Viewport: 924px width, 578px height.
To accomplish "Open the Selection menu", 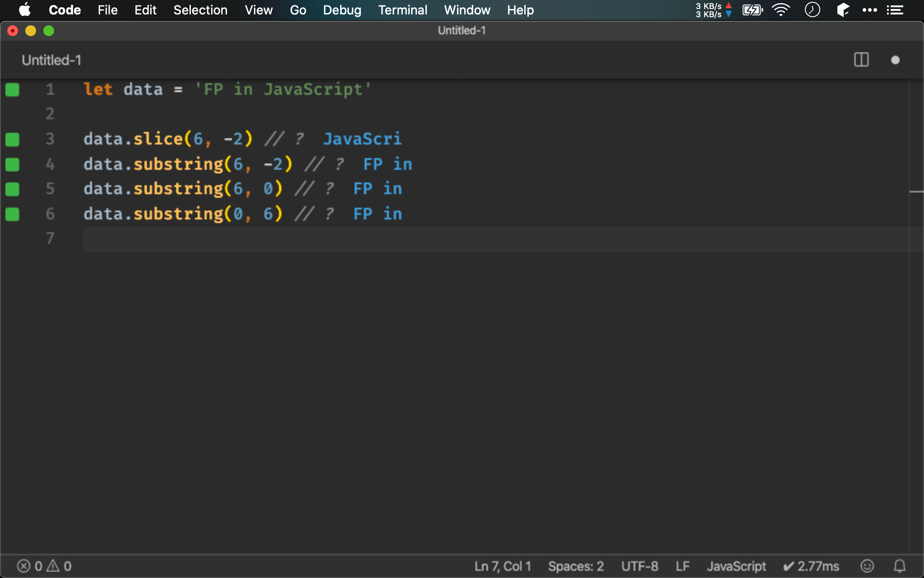I will pos(200,10).
